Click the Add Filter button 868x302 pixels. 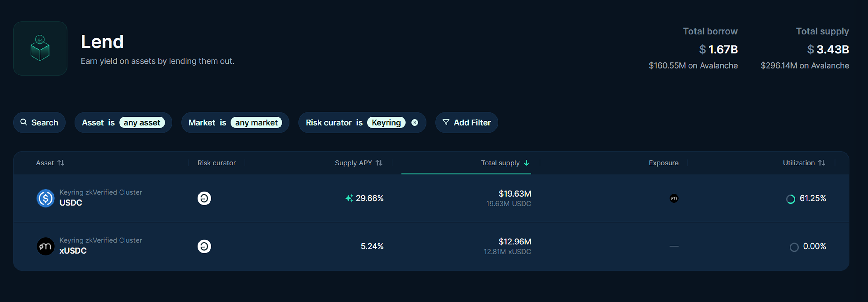(x=466, y=122)
